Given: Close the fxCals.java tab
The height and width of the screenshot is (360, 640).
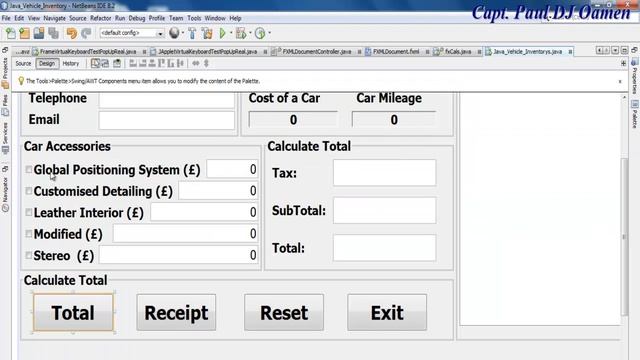Looking at the screenshot, I should pos(479,52).
